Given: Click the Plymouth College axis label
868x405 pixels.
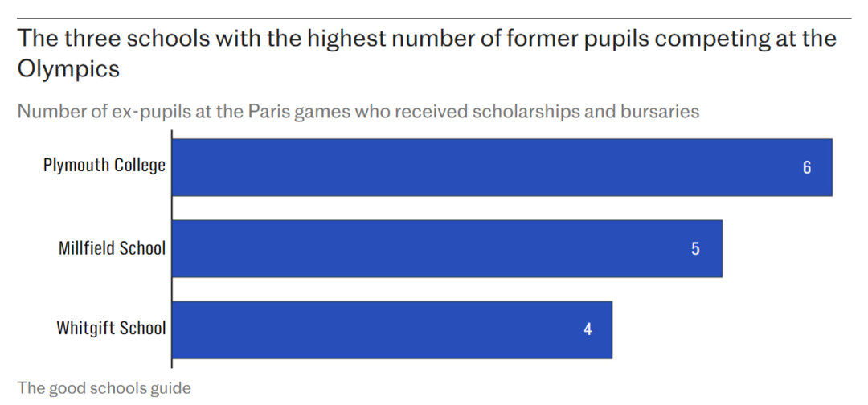Looking at the screenshot, I should coord(104,166).
